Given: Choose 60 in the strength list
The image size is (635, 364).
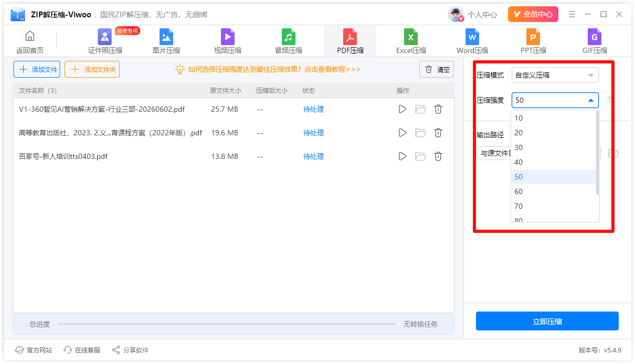Looking at the screenshot, I should [554, 191].
